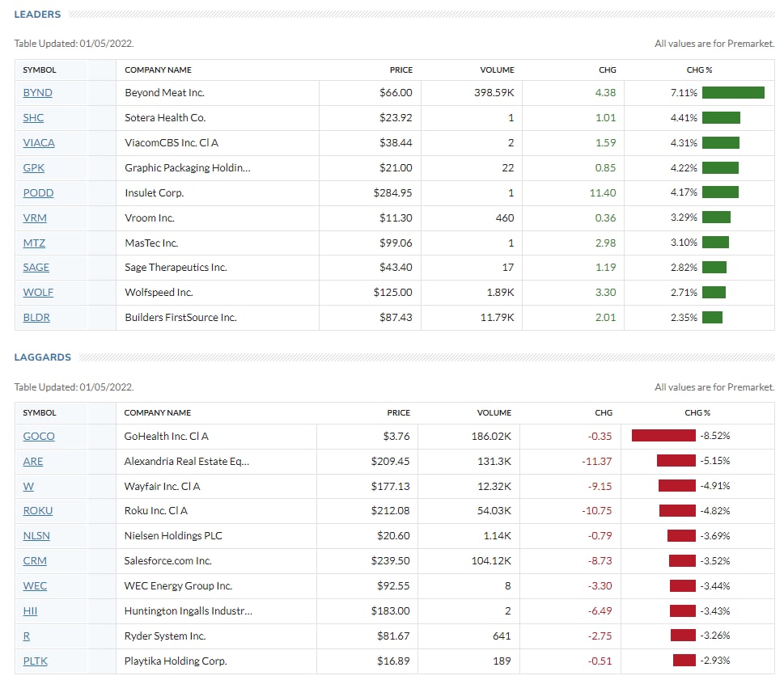Select Builders FirstSource change value 2.01
Viewport: 784px width, 680px height.
(605, 317)
